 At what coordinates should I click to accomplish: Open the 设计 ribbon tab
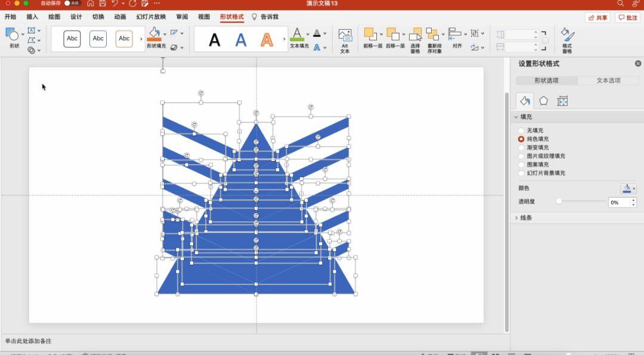76,17
